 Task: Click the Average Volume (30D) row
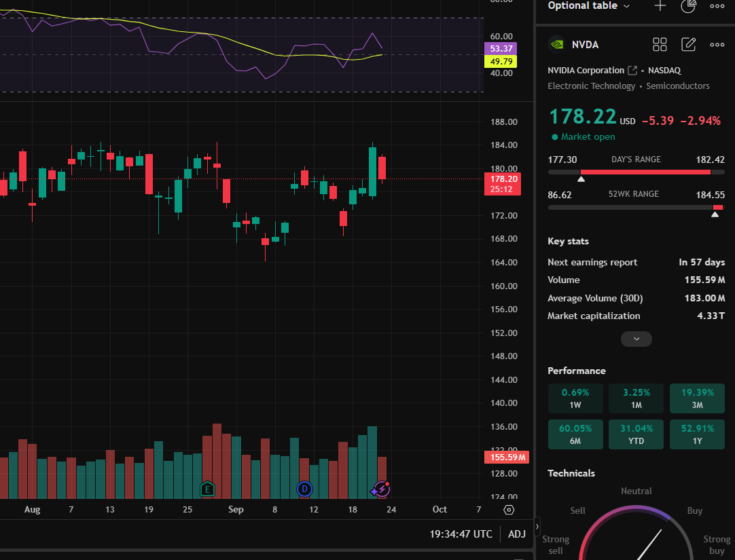tap(636, 298)
